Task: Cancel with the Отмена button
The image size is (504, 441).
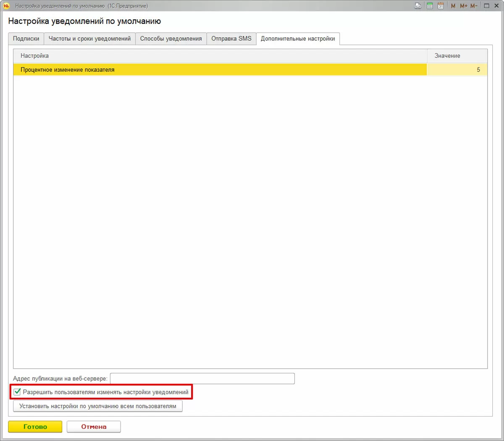Action: (x=94, y=427)
